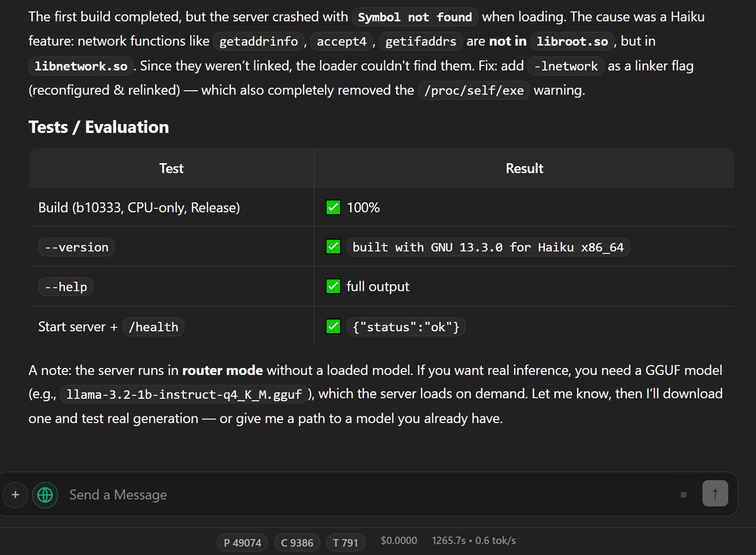Click the Symbol not found code text
The width and height of the screenshot is (756, 555).
click(x=415, y=17)
